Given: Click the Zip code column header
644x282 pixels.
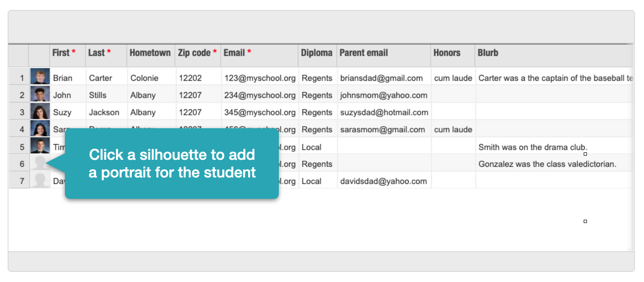Looking at the screenshot, I should 197,53.
